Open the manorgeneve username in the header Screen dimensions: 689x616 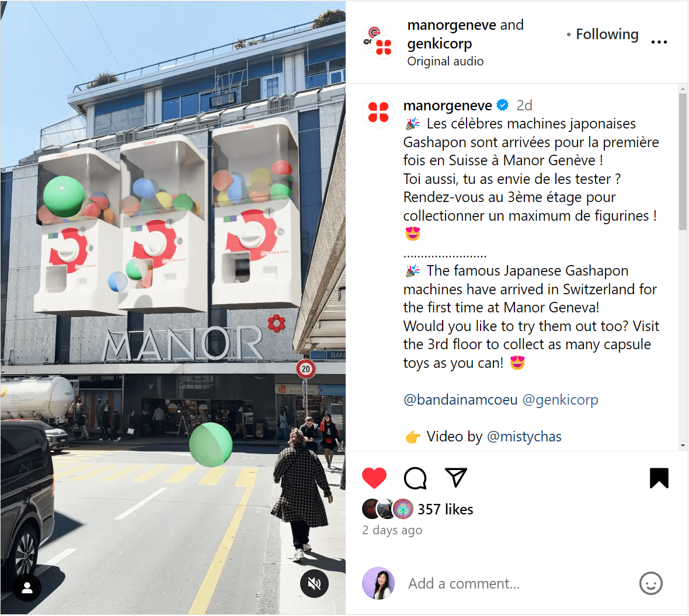pyautogui.click(x=452, y=25)
